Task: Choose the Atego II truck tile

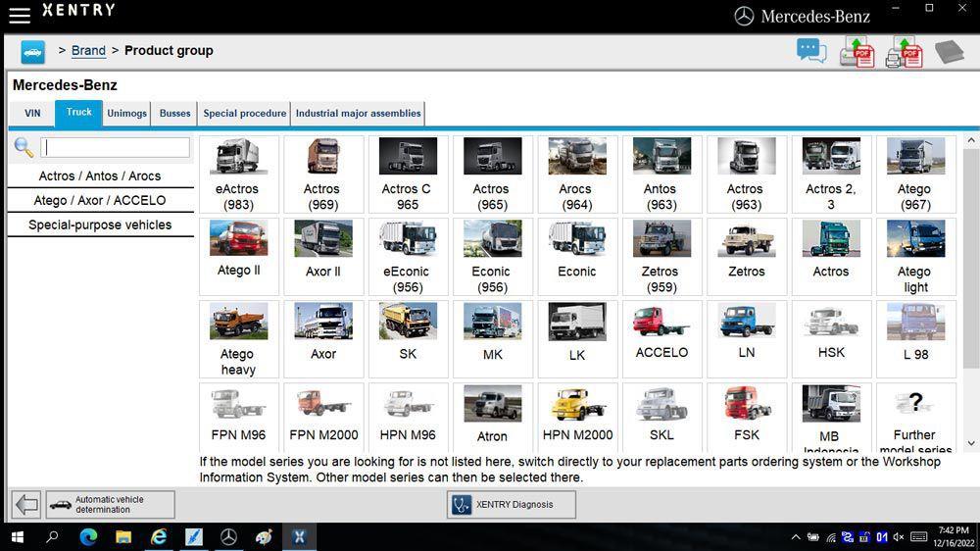Action: (x=239, y=257)
